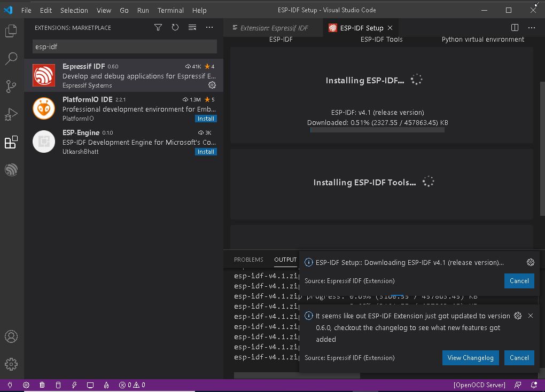
Task: Cancel the extension updated notification
Action: [x=519, y=358]
